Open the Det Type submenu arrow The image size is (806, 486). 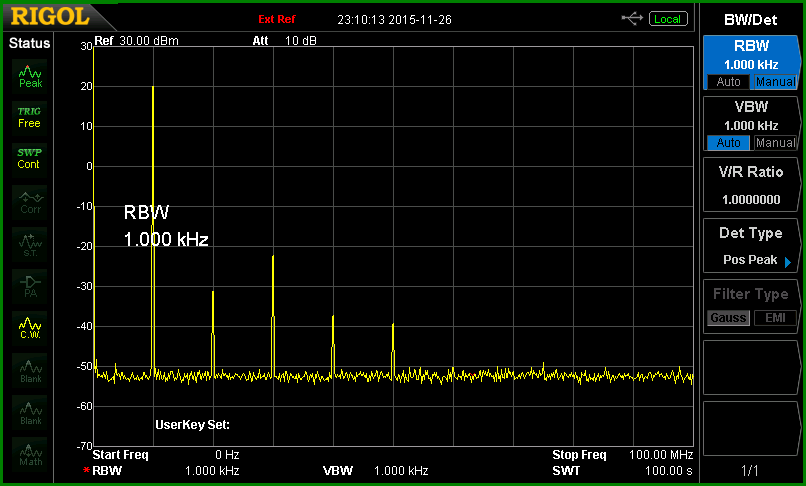[787, 262]
